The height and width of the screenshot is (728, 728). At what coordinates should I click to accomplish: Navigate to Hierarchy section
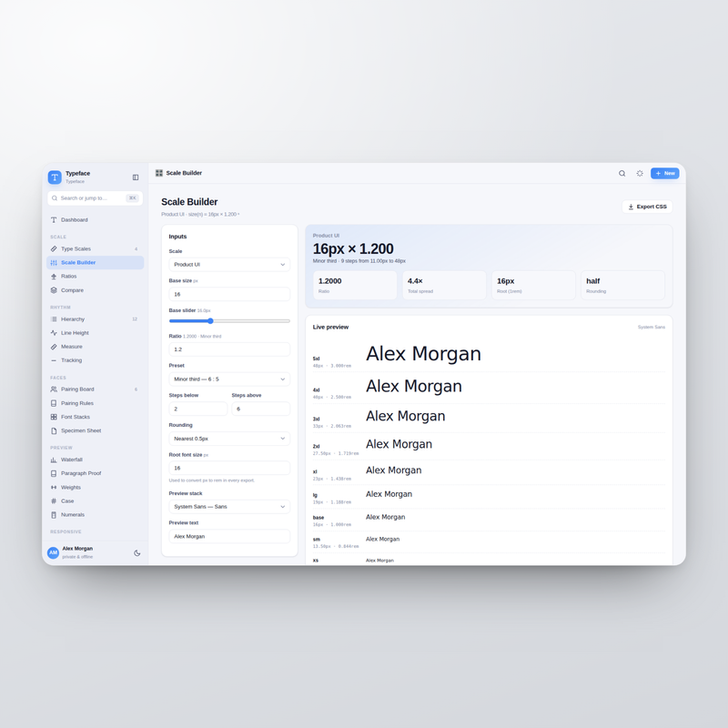click(x=96, y=319)
